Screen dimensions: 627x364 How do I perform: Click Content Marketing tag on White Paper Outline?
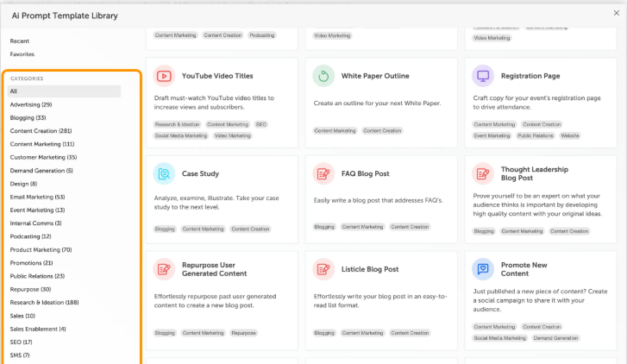click(x=335, y=131)
